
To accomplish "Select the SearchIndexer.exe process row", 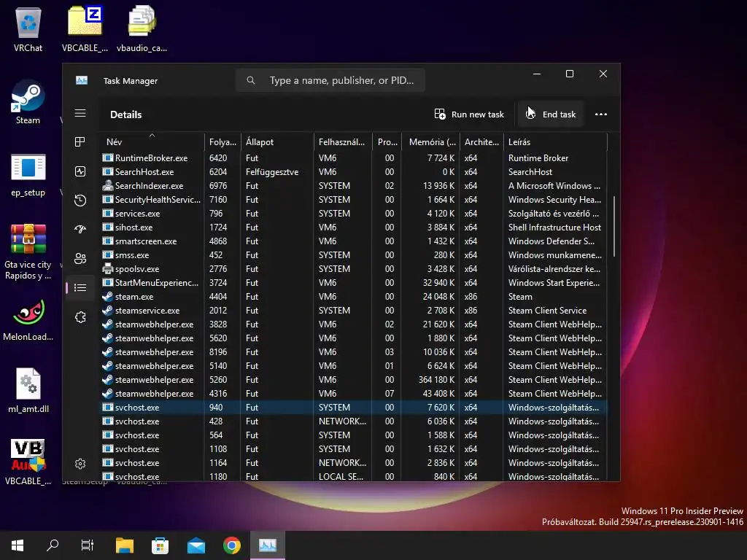I will point(354,186).
